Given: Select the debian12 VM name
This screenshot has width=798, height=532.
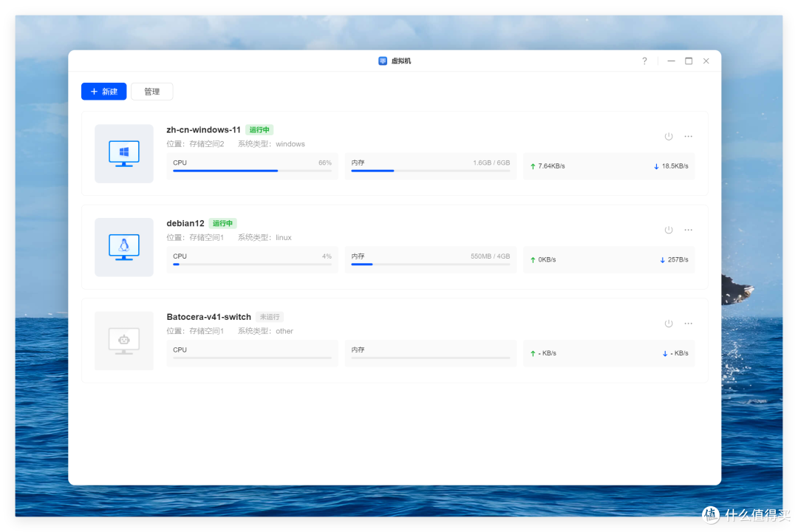Looking at the screenshot, I should [x=185, y=223].
